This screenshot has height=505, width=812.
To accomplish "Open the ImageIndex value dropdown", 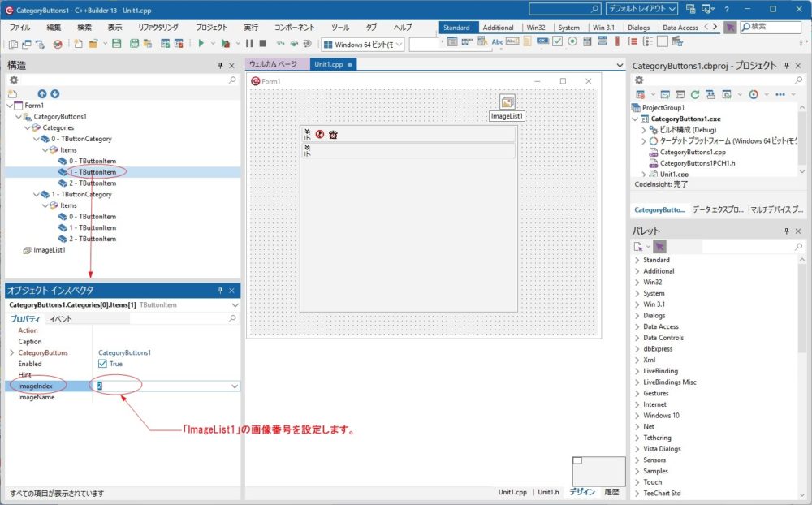I will 235,386.
